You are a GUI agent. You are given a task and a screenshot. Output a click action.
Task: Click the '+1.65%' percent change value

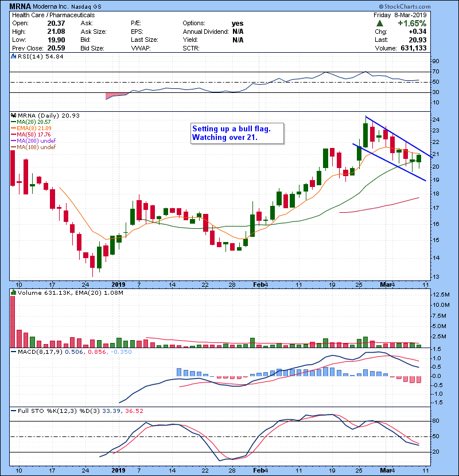412,24
